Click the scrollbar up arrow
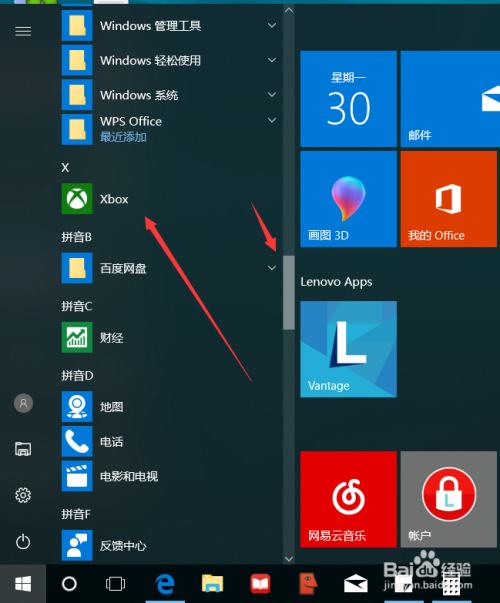Screen dimensions: 500x603 coord(289,10)
